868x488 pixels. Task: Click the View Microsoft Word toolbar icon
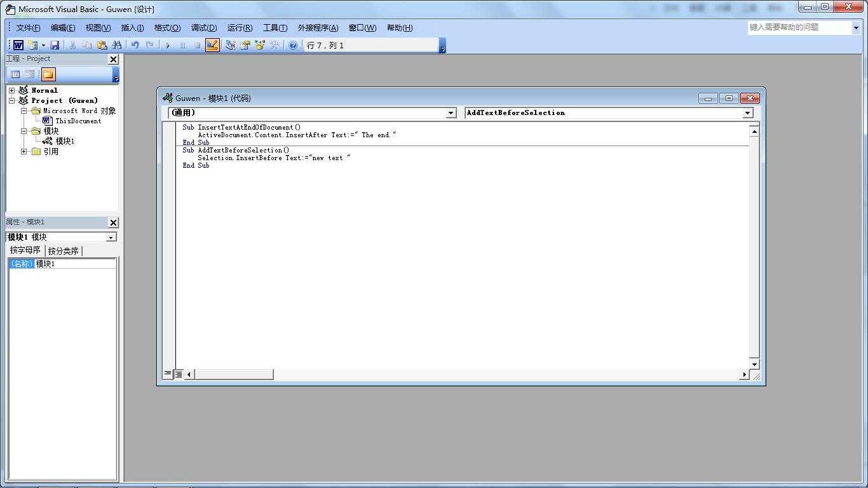pos(18,45)
